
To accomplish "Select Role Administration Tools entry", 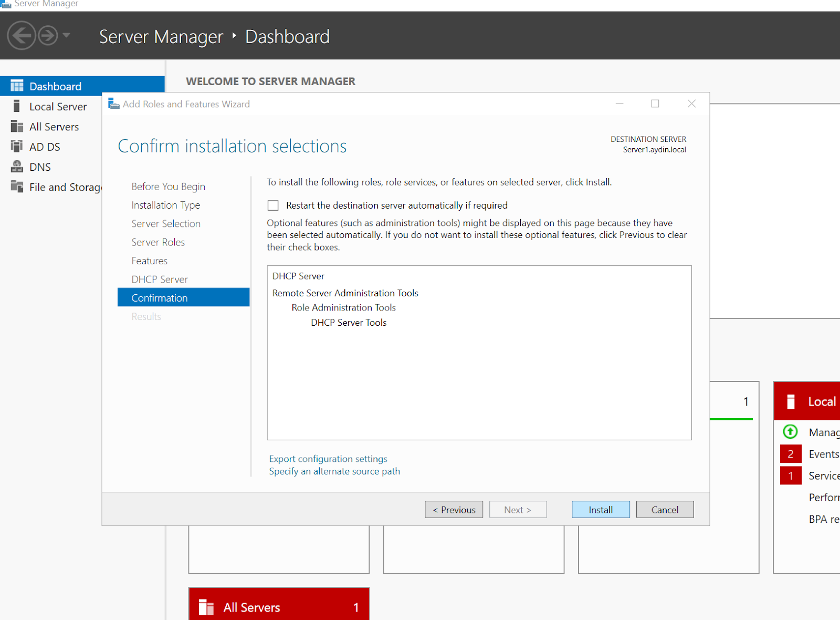I will click(343, 307).
